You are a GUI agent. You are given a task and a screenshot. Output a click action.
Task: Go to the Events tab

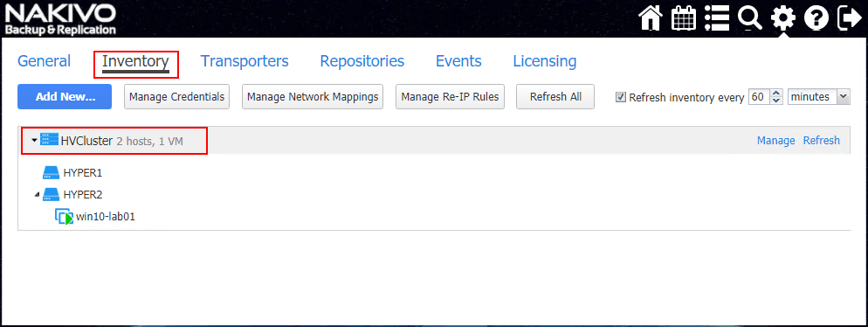pyautogui.click(x=458, y=61)
